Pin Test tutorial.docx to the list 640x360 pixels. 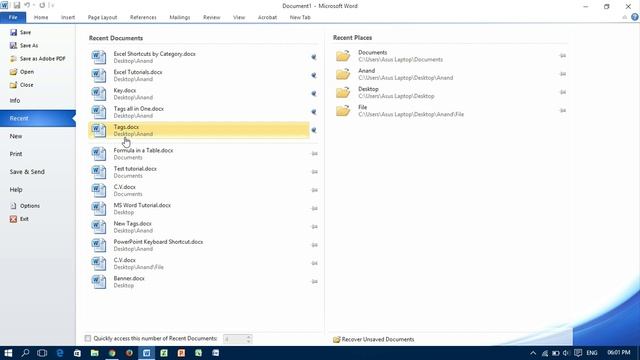pos(315,172)
